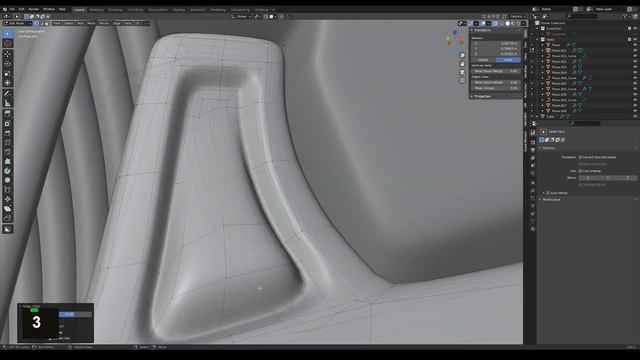Open the Render menu
The height and width of the screenshot is (360, 640).
[x=34, y=9]
